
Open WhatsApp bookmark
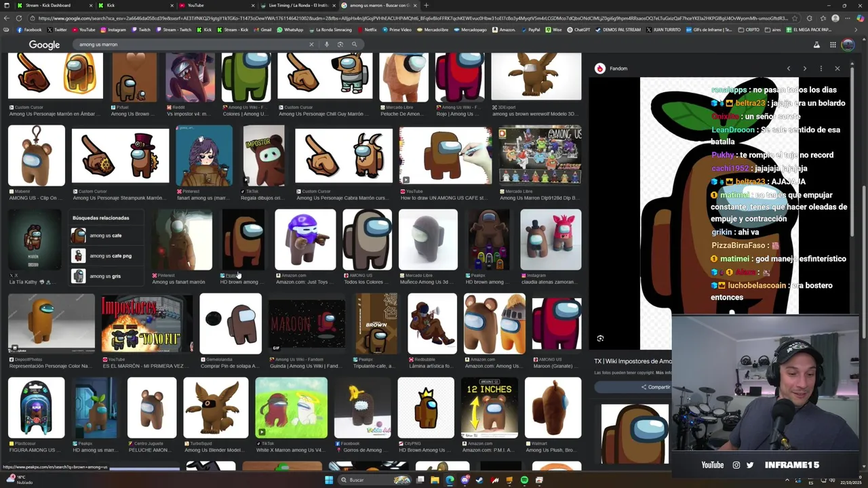click(x=290, y=30)
